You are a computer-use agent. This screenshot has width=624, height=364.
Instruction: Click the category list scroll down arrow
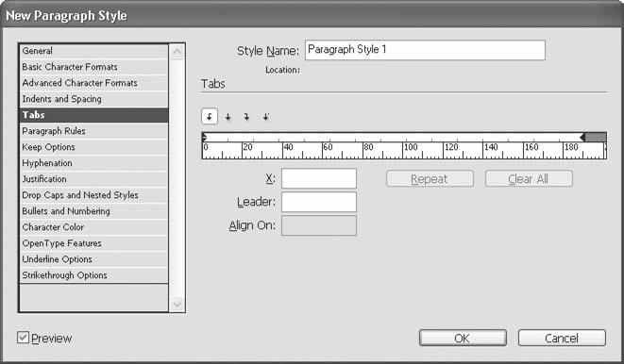[177, 305]
